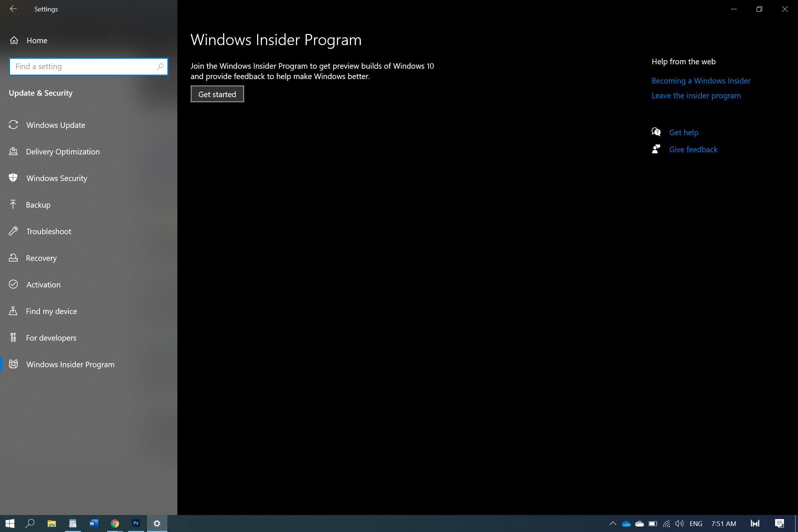Open Leave the insider program link

pyautogui.click(x=696, y=95)
